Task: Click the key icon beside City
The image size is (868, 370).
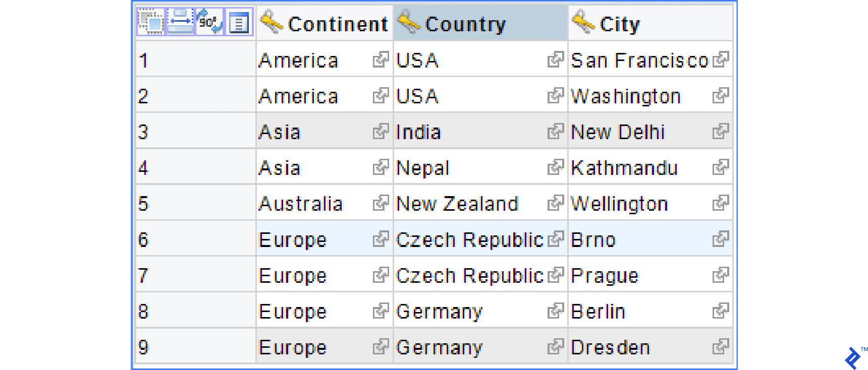Action: (x=583, y=22)
